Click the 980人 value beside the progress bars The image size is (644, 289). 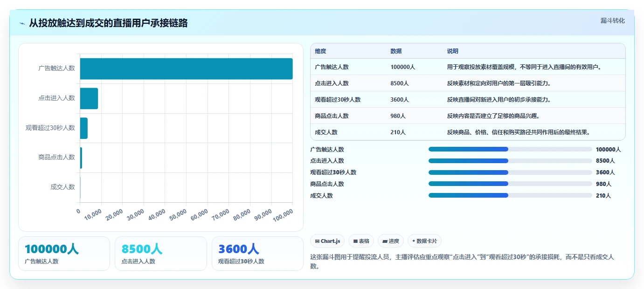[603, 184]
